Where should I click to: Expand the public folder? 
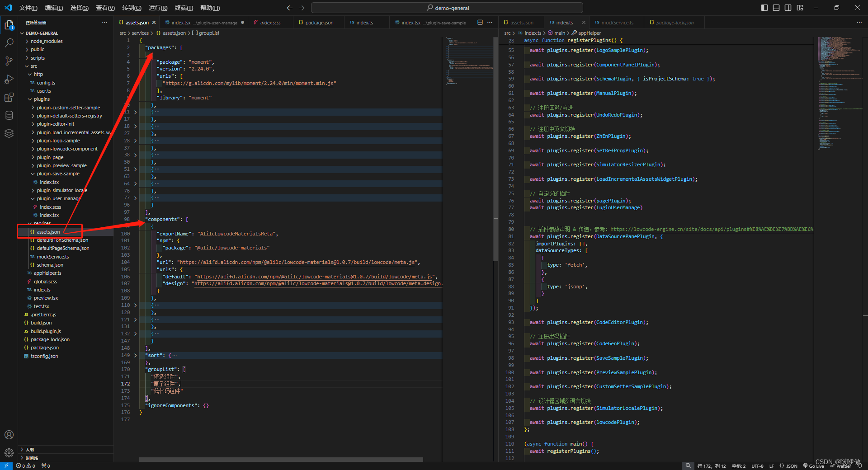[x=38, y=49]
